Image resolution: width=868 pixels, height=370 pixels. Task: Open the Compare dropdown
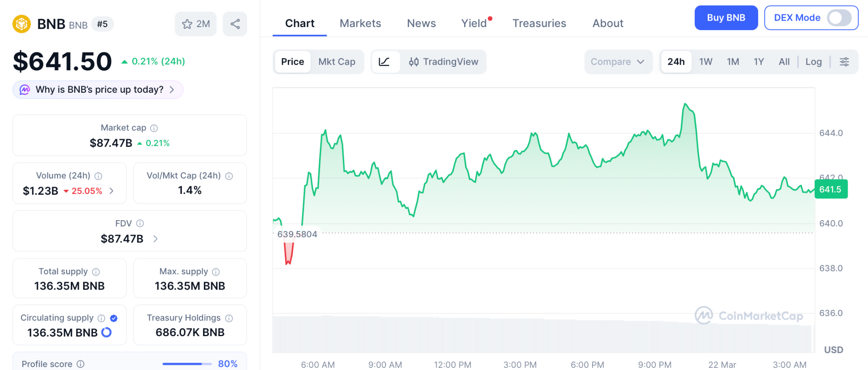618,62
